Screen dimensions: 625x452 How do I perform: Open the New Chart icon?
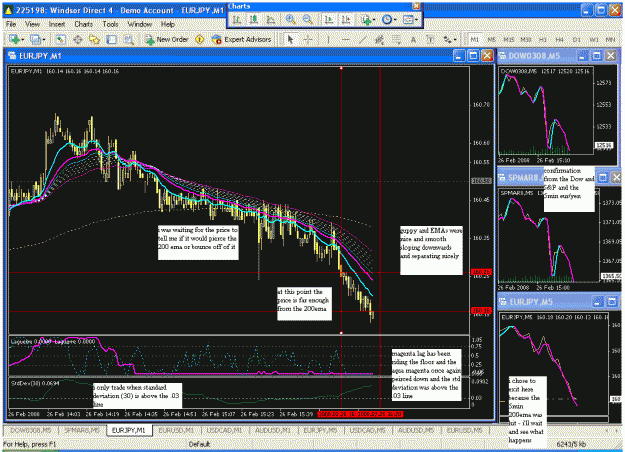click(x=14, y=39)
